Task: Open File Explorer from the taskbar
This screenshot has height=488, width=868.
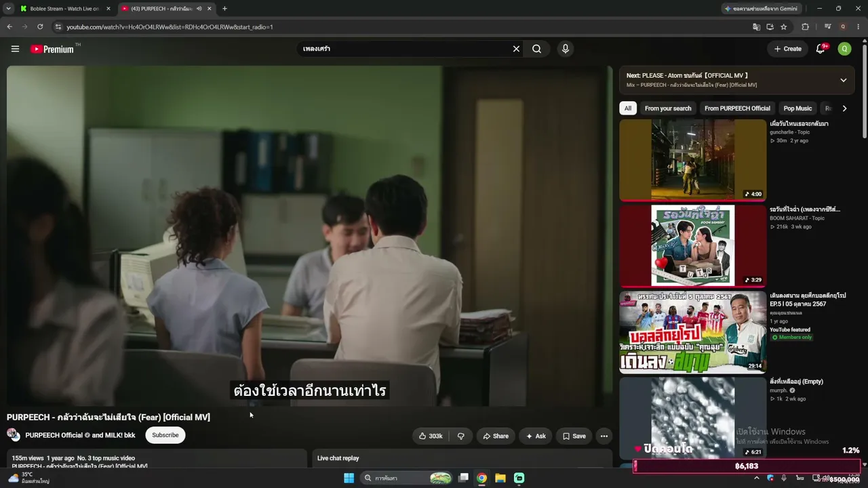Action: click(500, 478)
